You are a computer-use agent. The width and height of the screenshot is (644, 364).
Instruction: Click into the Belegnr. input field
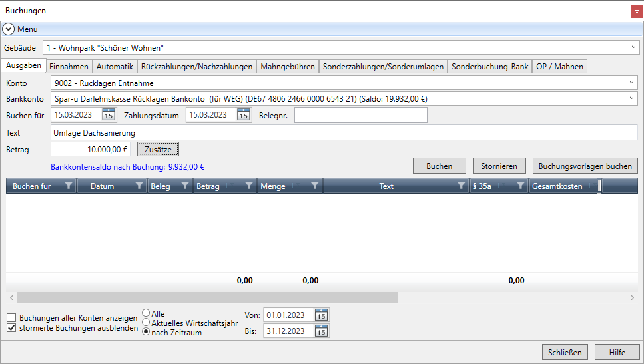[x=360, y=115]
